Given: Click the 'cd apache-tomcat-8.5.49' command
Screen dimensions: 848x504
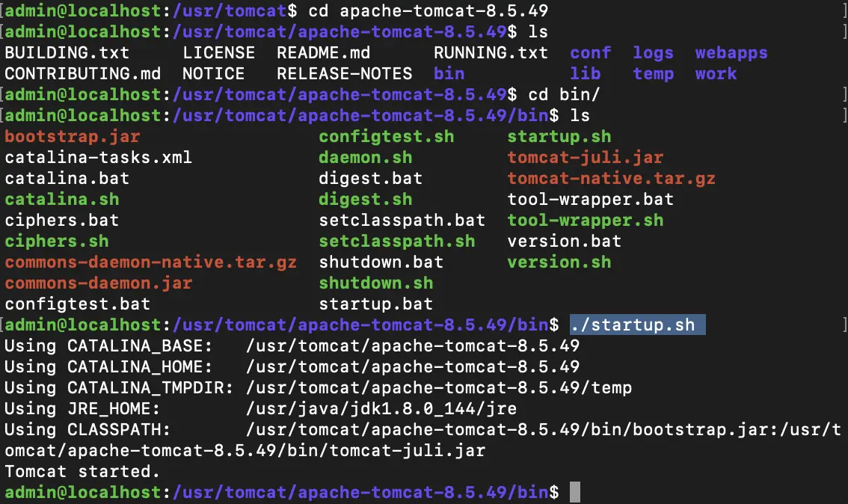Looking at the screenshot, I should (x=428, y=10).
